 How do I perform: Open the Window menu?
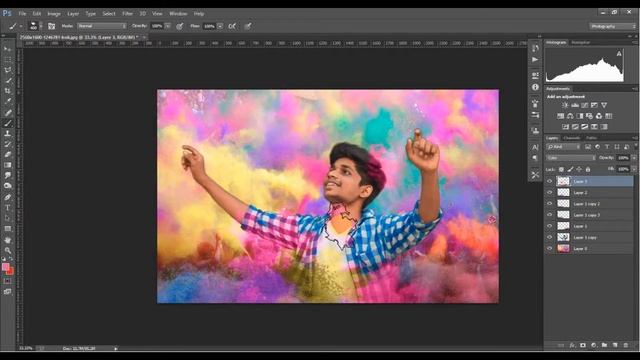click(x=178, y=14)
